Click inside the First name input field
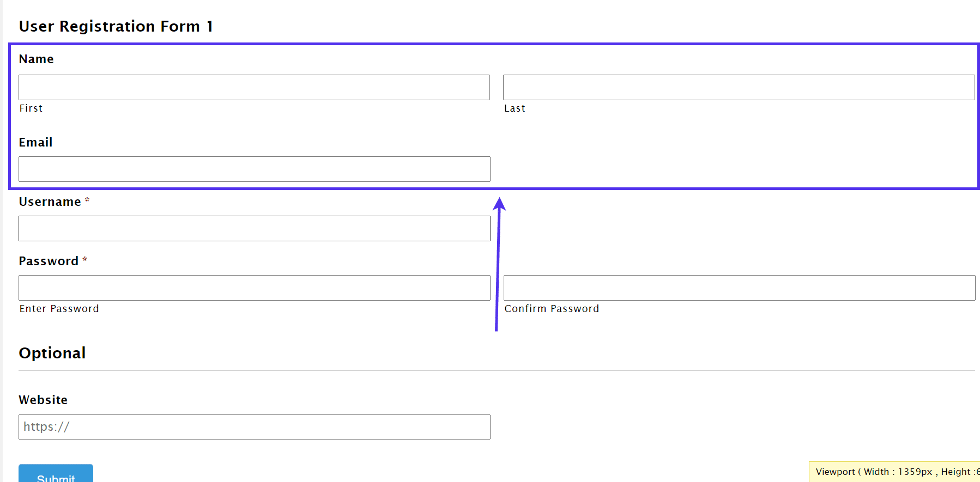Viewport: 980px width, 482px height. pyautogui.click(x=253, y=87)
